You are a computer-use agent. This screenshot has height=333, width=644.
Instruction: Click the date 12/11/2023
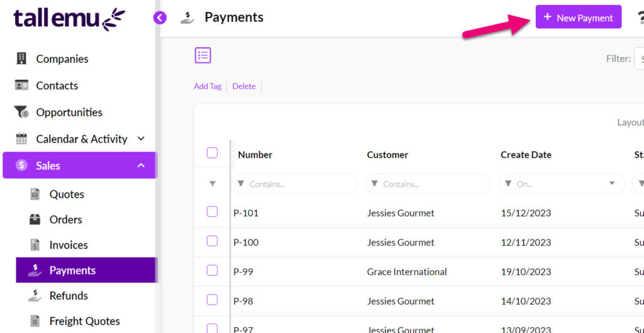tap(526, 243)
